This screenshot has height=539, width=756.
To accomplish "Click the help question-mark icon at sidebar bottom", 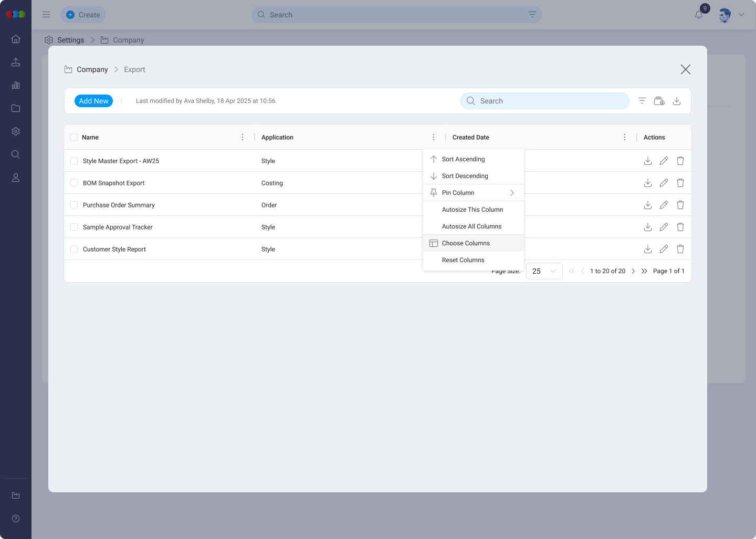I will point(16,519).
